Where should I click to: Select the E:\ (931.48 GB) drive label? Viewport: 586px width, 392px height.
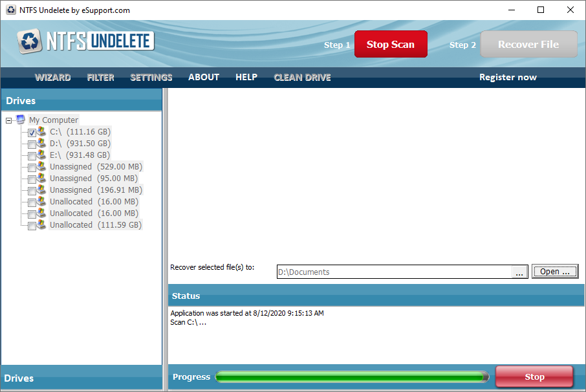click(80, 155)
